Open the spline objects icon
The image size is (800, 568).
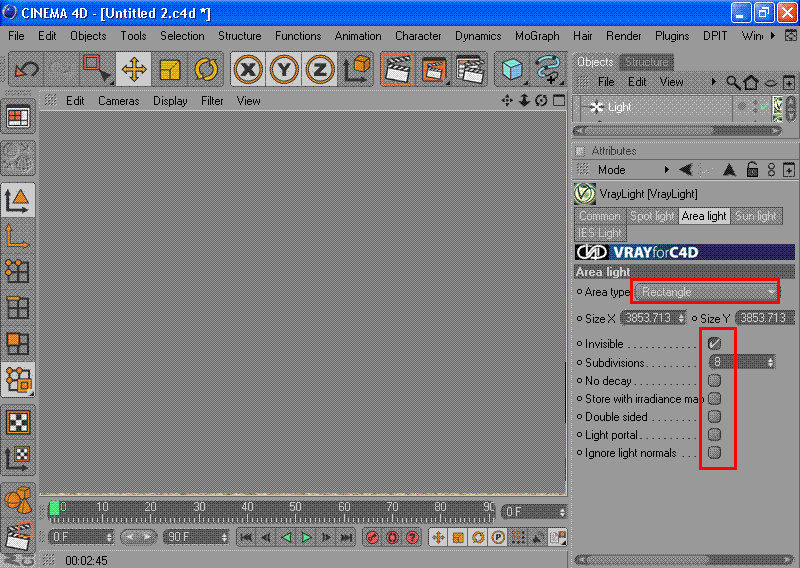pos(548,68)
